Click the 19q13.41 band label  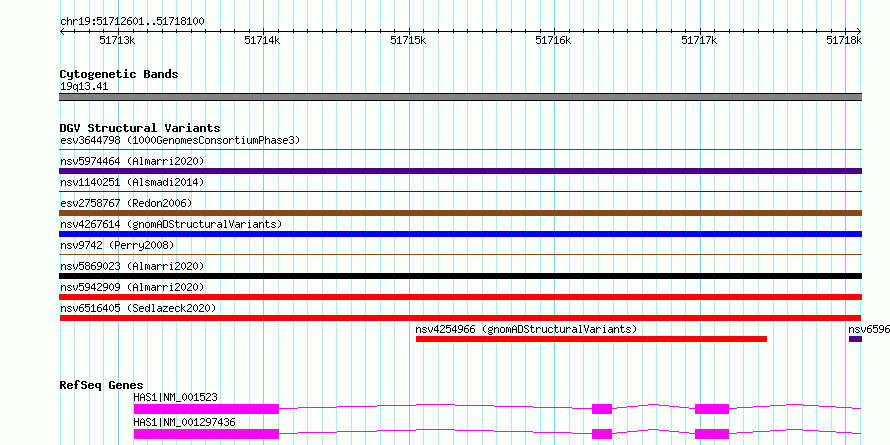tap(83, 87)
